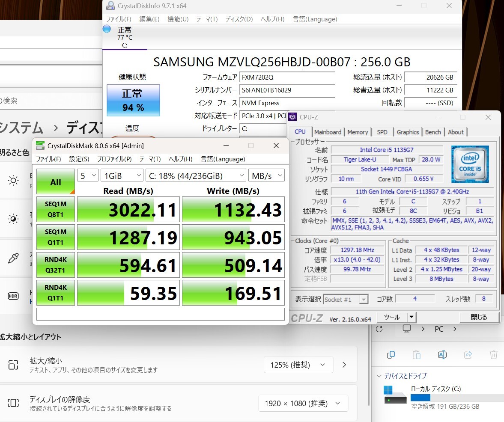504x422 pixels.
Task: Expand the 125% scale dropdown
Action: pyautogui.click(x=298, y=365)
